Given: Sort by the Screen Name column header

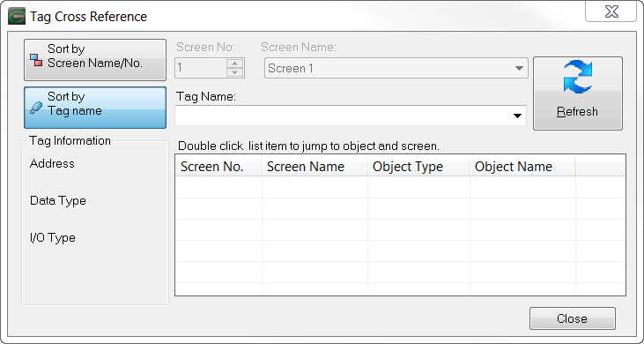Looking at the screenshot, I should click(x=315, y=167).
